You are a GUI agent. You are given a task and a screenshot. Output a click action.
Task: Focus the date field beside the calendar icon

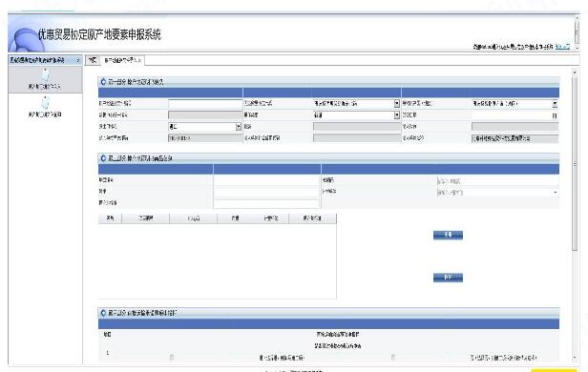(x=511, y=115)
